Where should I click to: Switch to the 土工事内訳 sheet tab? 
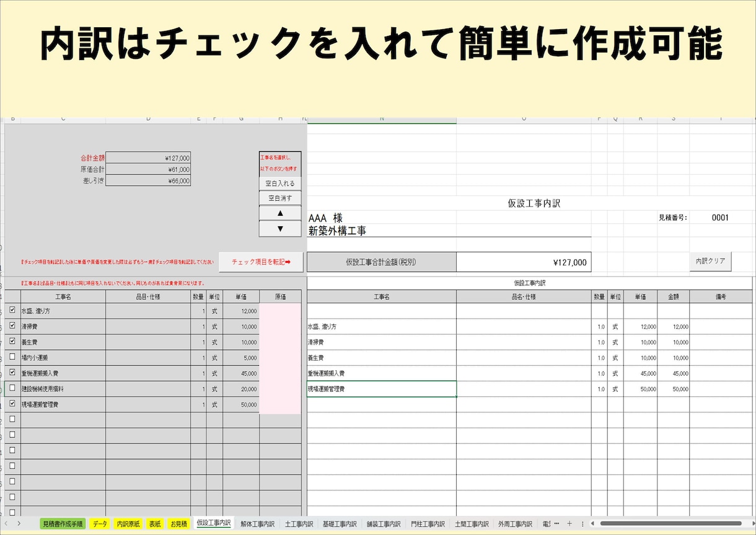click(x=299, y=524)
